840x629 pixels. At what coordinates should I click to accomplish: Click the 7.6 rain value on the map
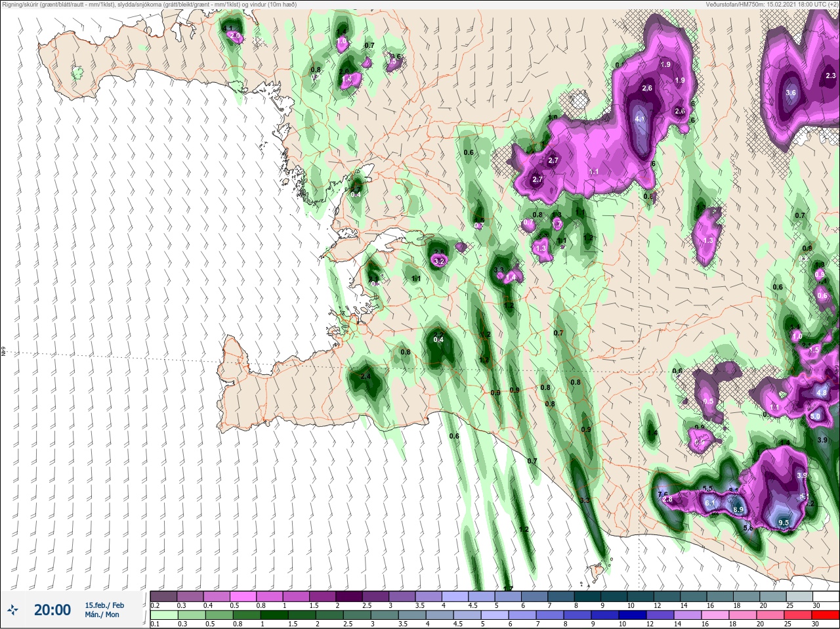tap(663, 494)
